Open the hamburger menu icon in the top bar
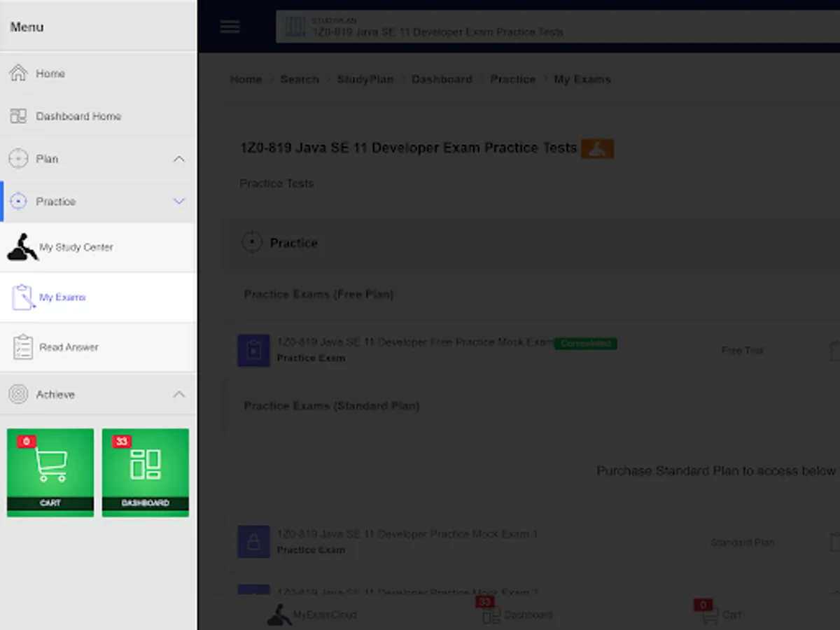Screen dimensions: 840x630 tap(230, 27)
